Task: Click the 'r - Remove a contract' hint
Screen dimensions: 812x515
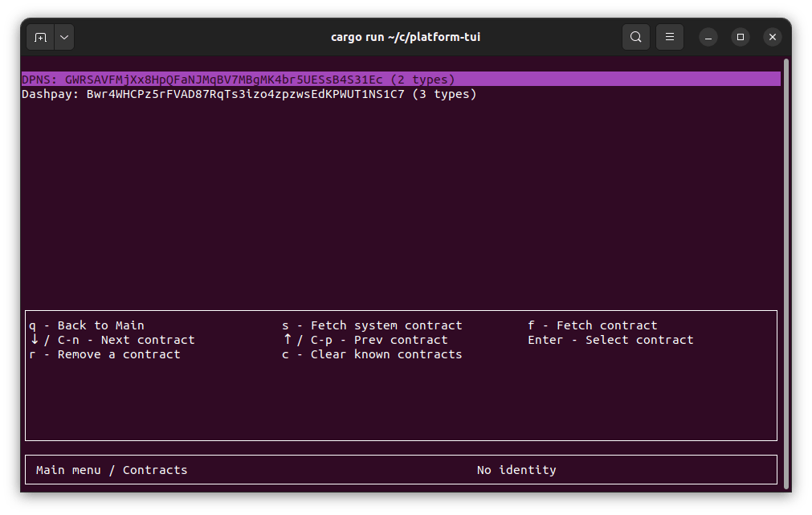Action: coord(104,354)
